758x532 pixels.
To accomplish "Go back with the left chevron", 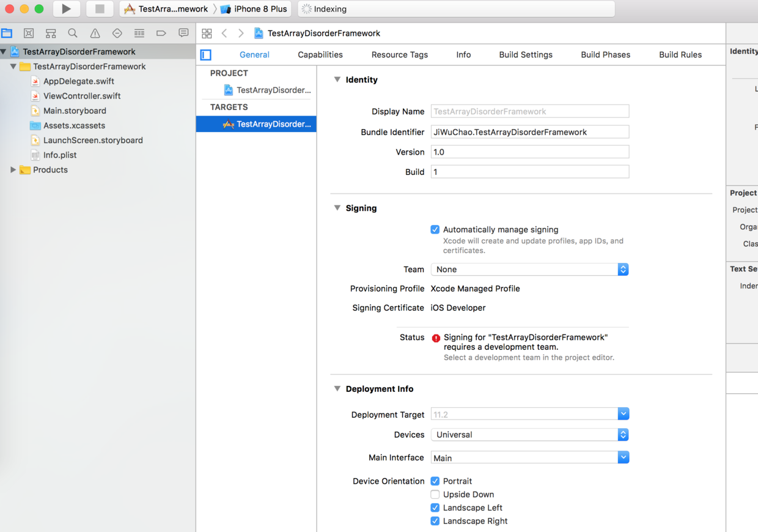I will 224,33.
